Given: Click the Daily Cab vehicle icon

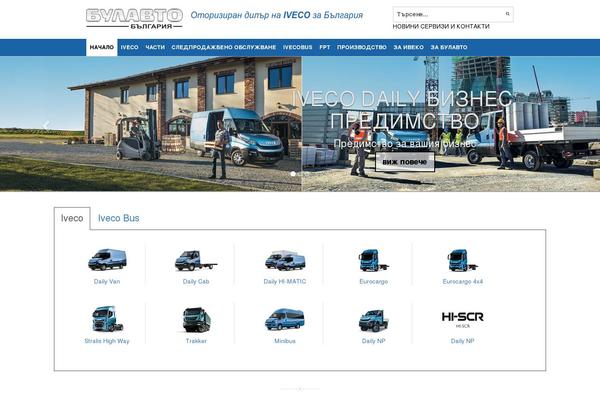Looking at the screenshot, I should click(x=196, y=260).
